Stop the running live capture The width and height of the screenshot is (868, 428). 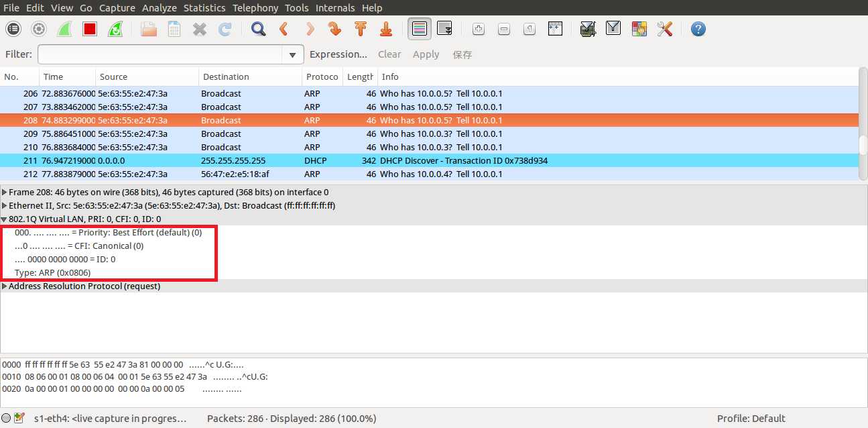[90, 29]
